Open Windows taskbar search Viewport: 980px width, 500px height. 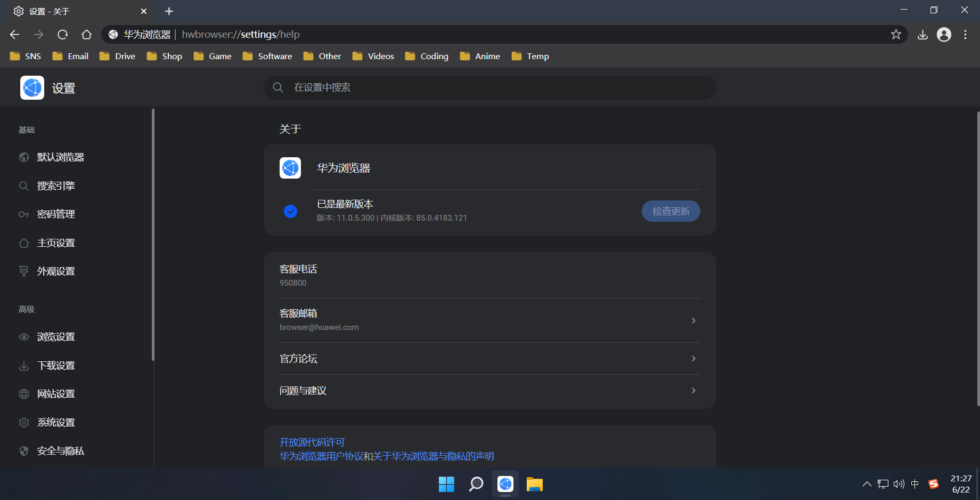tap(476, 484)
